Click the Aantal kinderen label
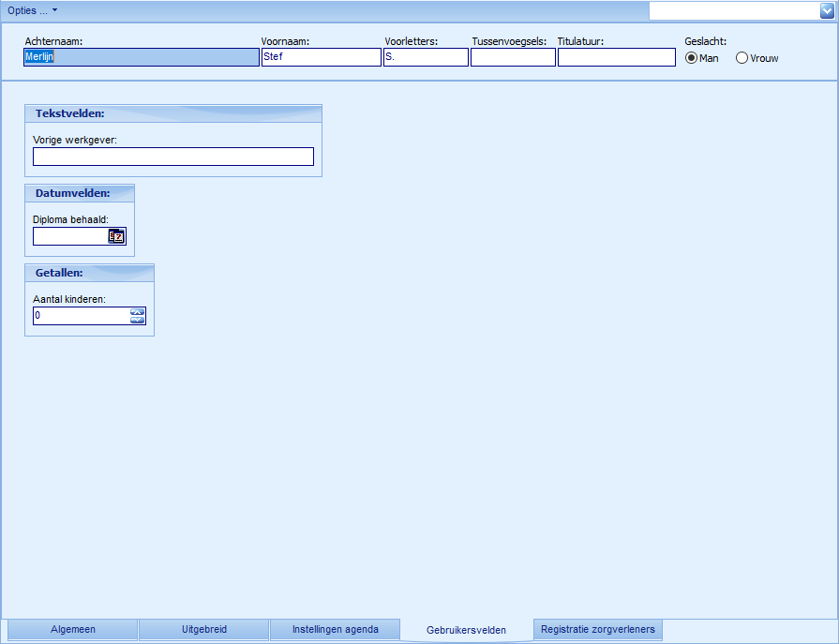839x644 pixels. 69,300
